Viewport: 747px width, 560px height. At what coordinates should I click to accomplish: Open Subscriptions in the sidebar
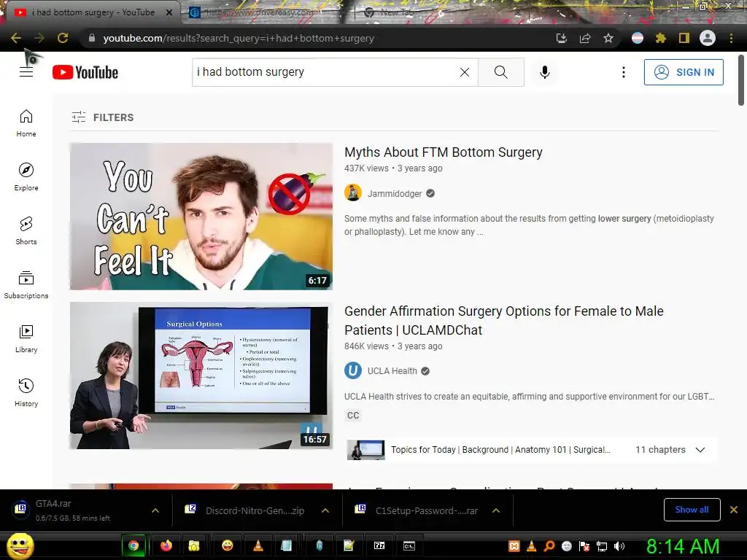coord(26,285)
